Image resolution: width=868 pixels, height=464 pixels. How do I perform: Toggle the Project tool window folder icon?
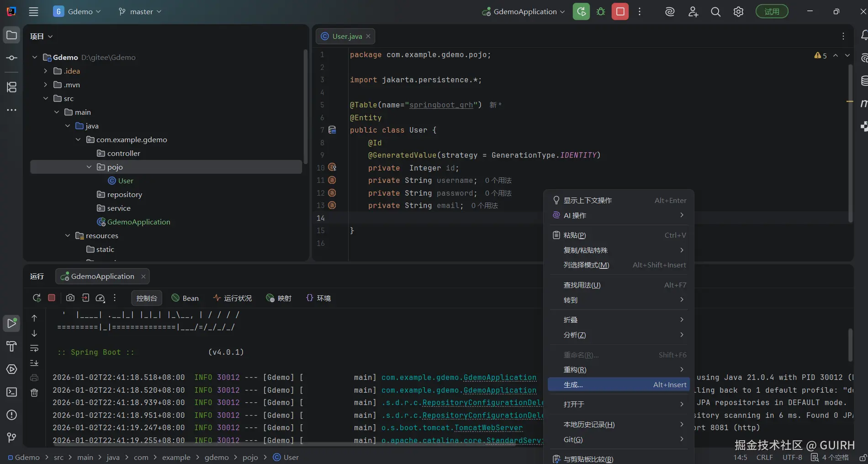[x=12, y=35]
